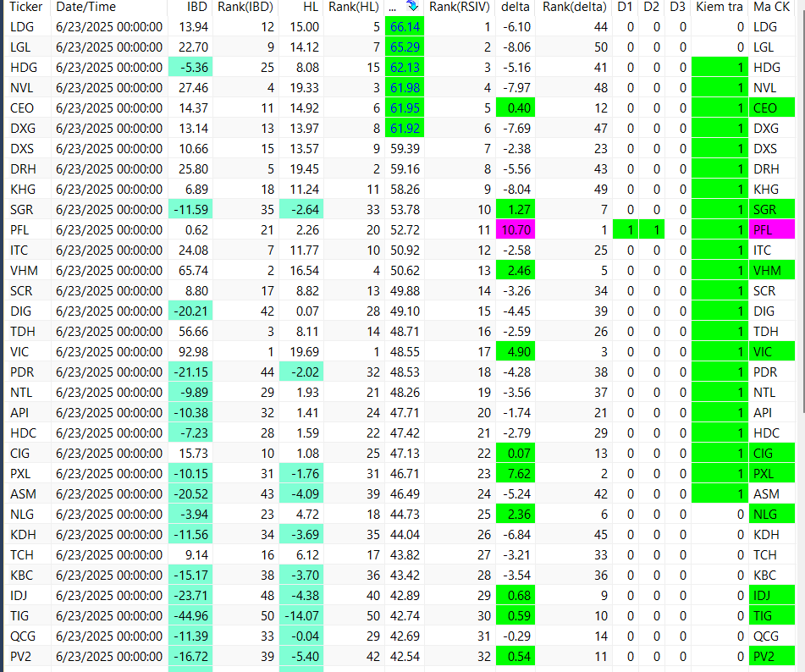
Task: Select the DXG ticker cell
Action: [28, 129]
